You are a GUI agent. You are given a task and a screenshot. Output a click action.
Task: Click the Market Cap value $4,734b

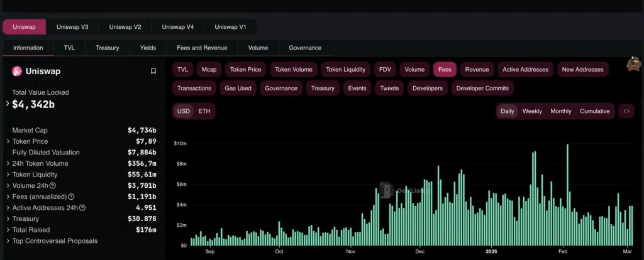tap(142, 131)
